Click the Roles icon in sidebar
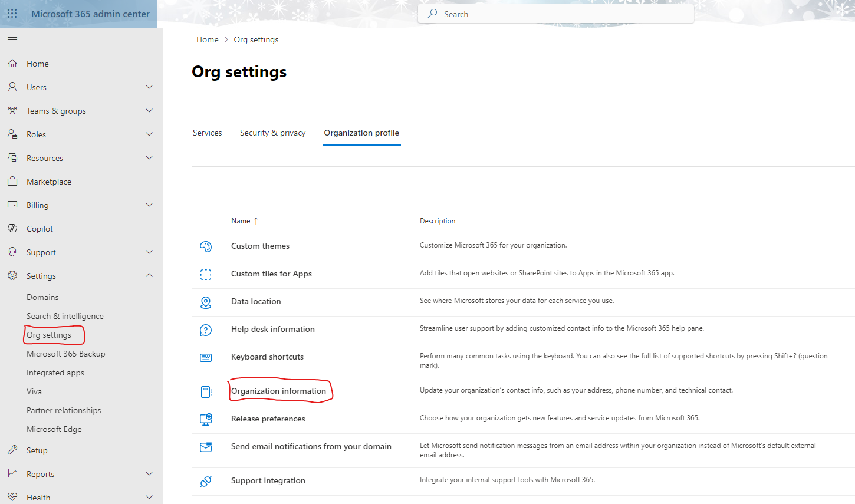 pos(12,134)
